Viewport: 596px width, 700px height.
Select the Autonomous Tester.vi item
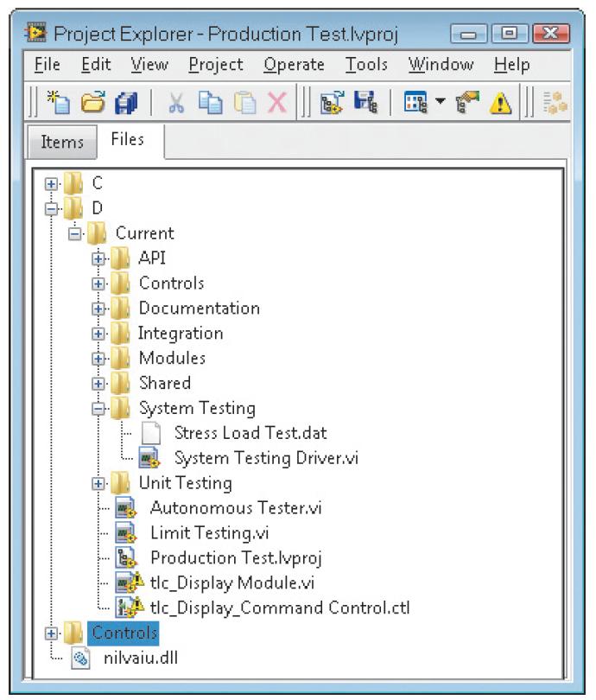tap(236, 507)
